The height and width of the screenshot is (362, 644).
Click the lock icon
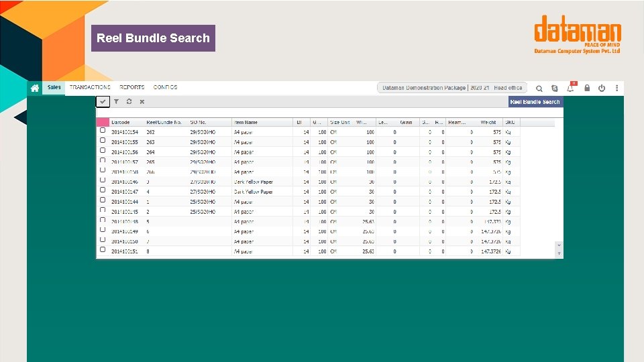click(x=587, y=88)
